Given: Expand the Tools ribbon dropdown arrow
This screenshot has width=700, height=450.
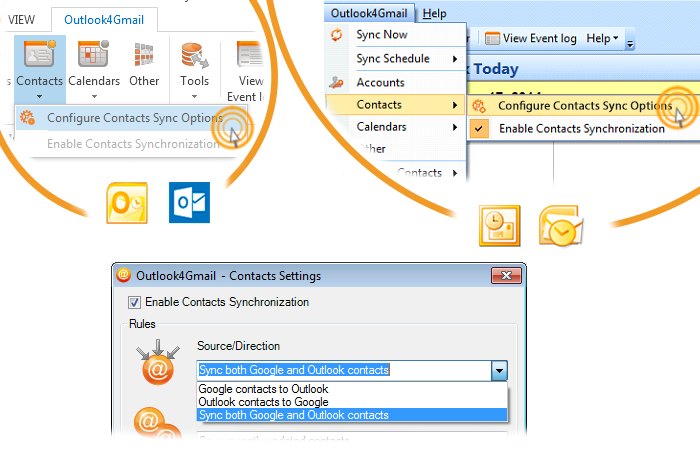Looking at the screenshot, I should 194,96.
